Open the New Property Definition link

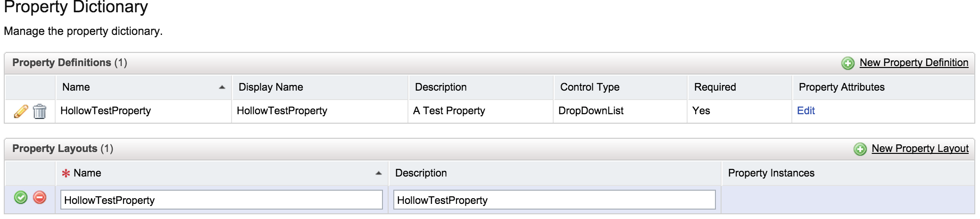coord(914,63)
